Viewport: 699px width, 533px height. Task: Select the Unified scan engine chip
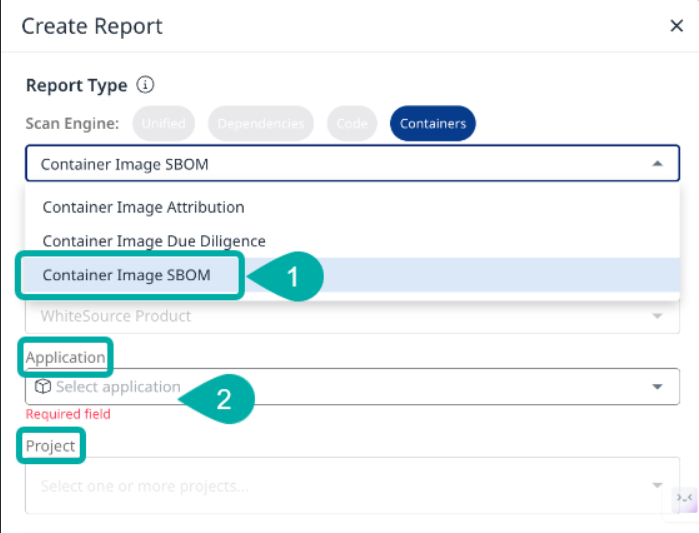163,123
